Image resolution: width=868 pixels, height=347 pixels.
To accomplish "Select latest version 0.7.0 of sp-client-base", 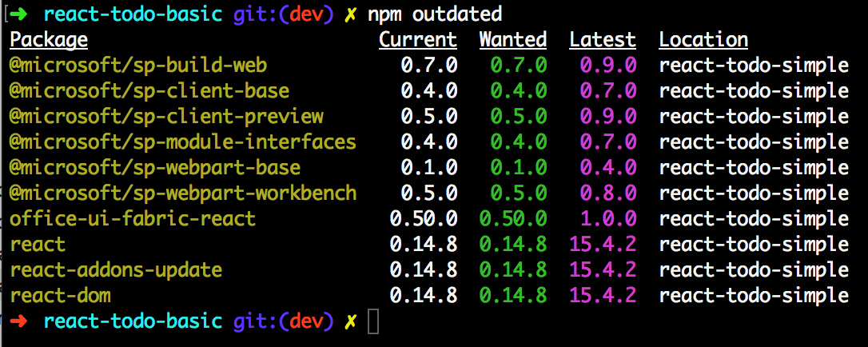I will pos(607,91).
